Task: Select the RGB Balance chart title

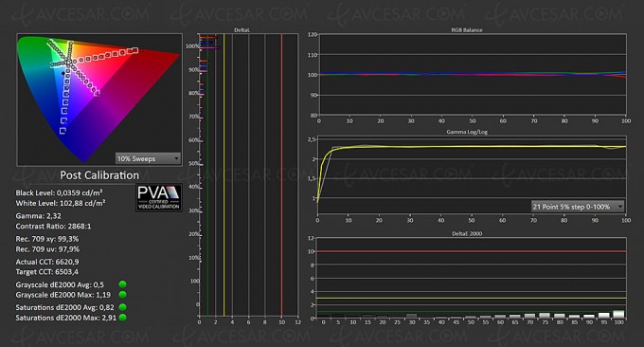Action: coord(467,30)
